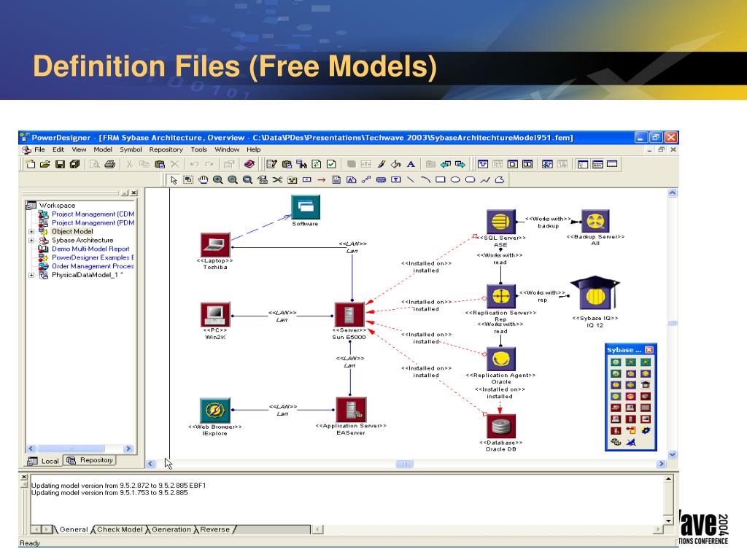Switch to Reverse output tab
Screen dimensions: 747x560
215,529
